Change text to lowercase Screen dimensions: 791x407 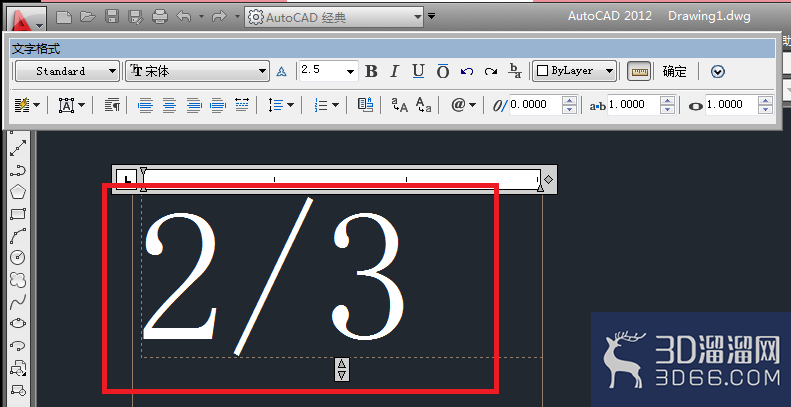(423, 105)
